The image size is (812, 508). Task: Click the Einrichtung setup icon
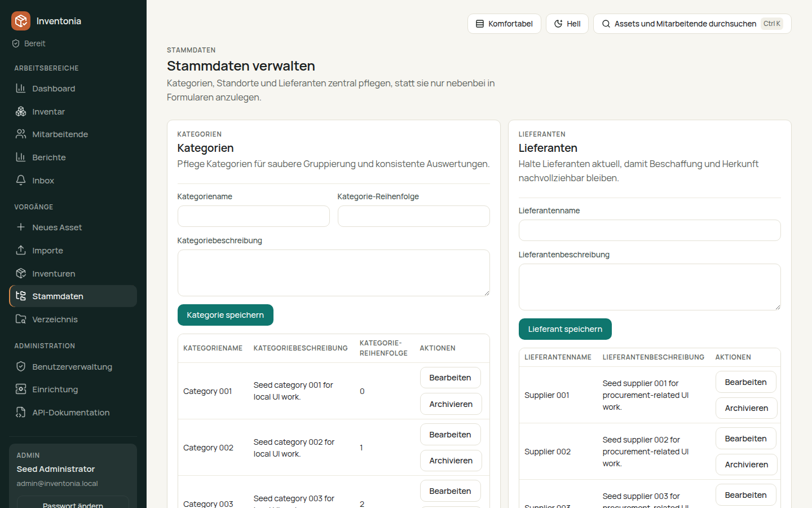coord(21,389)
